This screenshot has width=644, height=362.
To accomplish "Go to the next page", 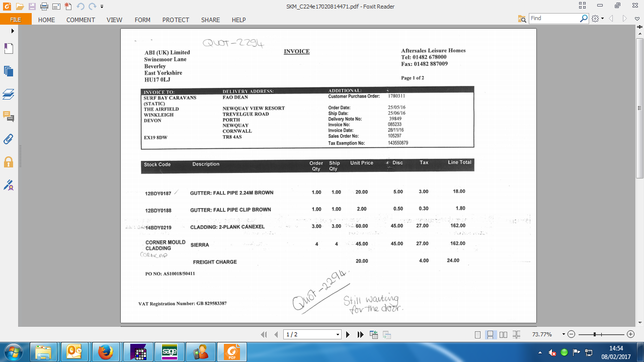I will (x=348, y=334).
